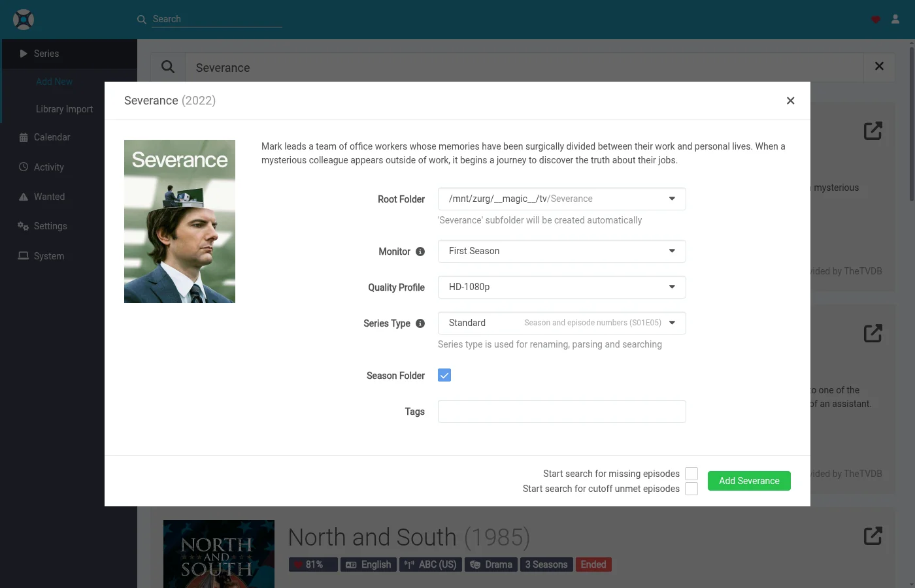Viewport: 915px width, 588px height.
Task: Click the Add Severance button
Action: 749,481
